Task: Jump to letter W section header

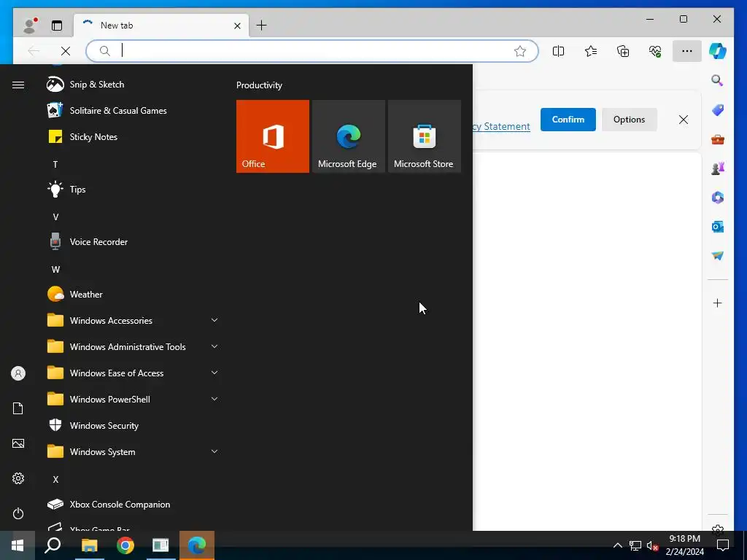Action: [x=55, y=270]
